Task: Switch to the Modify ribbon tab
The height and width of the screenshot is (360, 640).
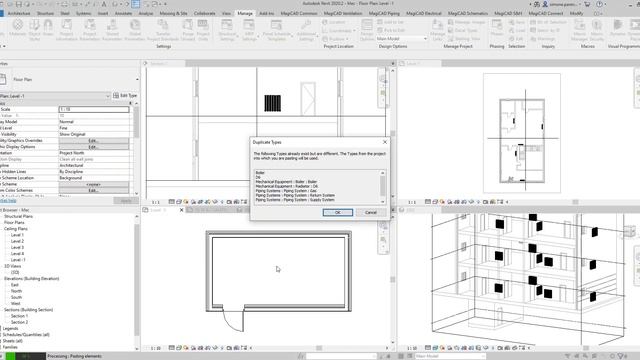Action: [576, 13]
